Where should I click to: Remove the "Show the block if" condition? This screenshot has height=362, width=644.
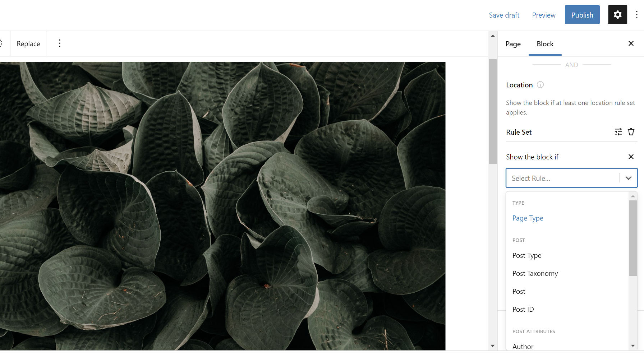click(631, 157)
